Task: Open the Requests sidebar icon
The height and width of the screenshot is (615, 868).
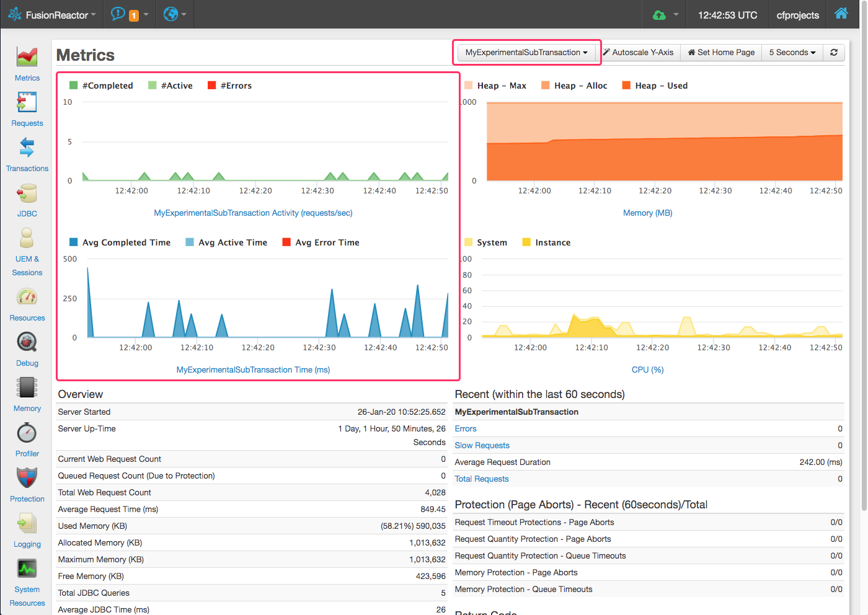Action: tap(27, 102)
